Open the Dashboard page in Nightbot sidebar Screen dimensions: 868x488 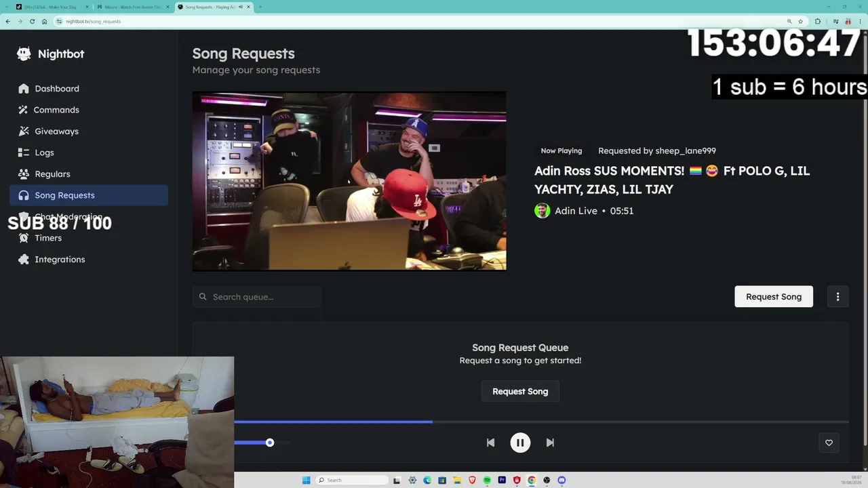click(89, 88)
